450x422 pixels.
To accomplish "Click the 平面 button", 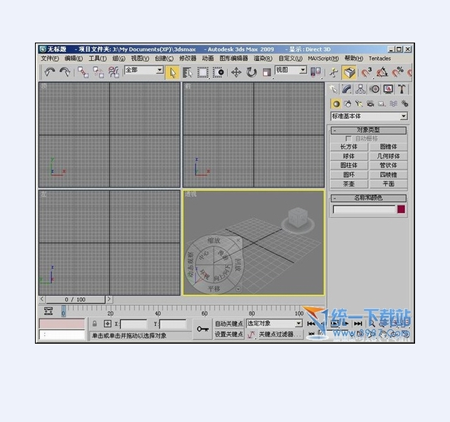I will pos(388,184).
